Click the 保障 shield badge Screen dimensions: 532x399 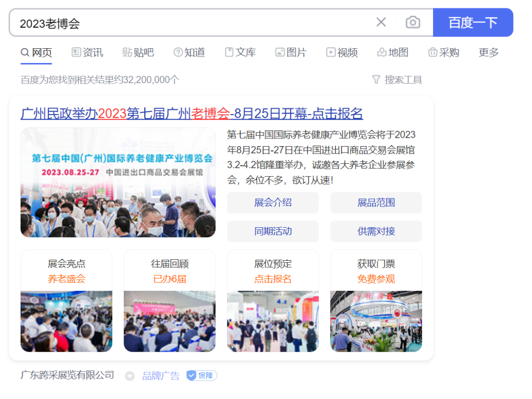coord(201,375)
